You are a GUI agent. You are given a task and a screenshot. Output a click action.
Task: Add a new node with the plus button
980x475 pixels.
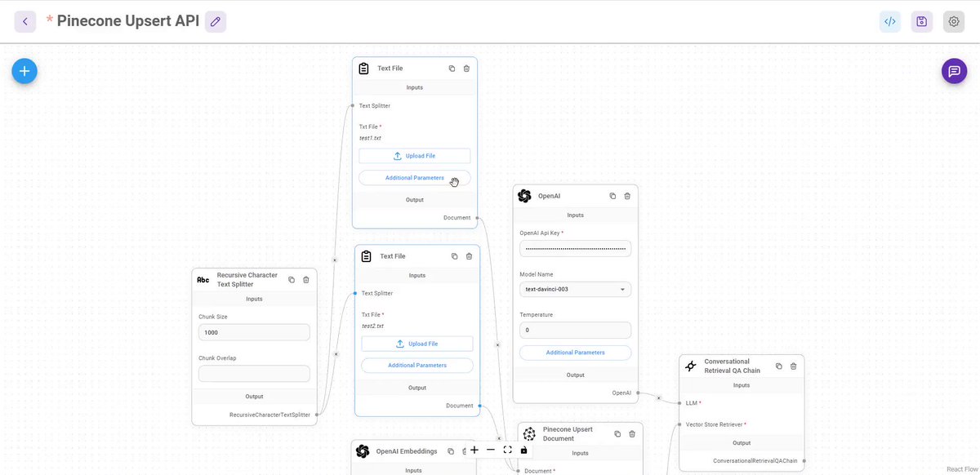tap(24, 71)
